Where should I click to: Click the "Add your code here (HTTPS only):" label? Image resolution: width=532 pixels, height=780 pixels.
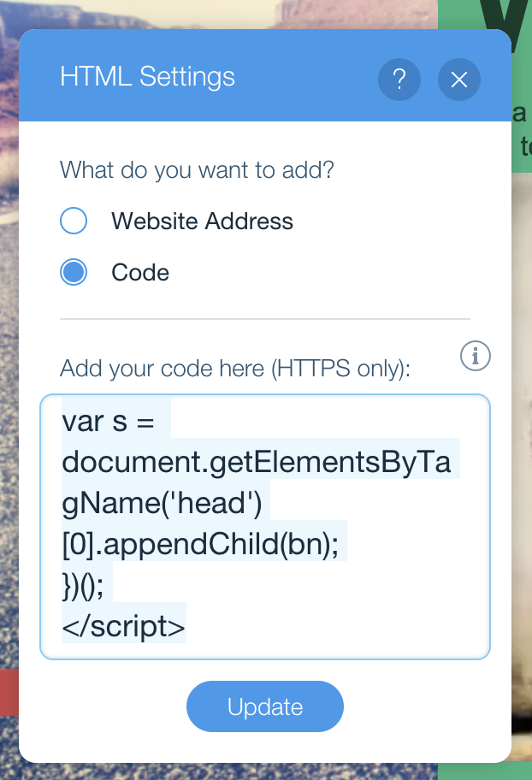pos(235,369)
